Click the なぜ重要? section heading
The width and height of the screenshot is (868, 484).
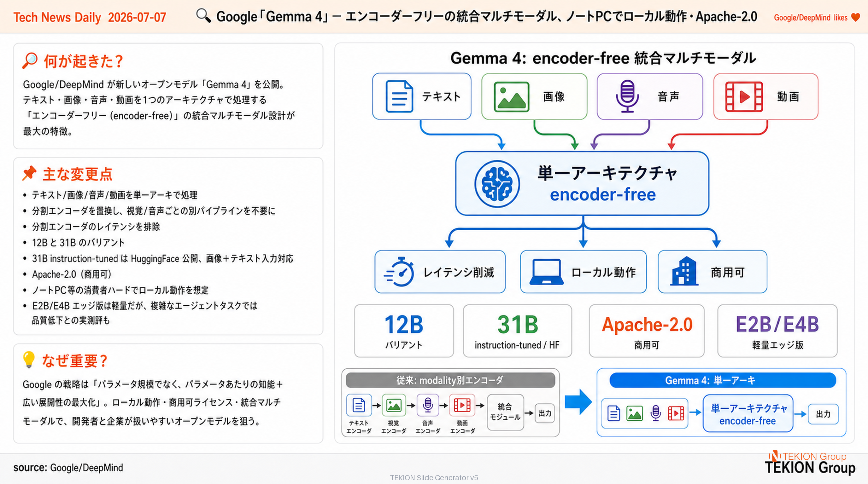coord(74,360)
